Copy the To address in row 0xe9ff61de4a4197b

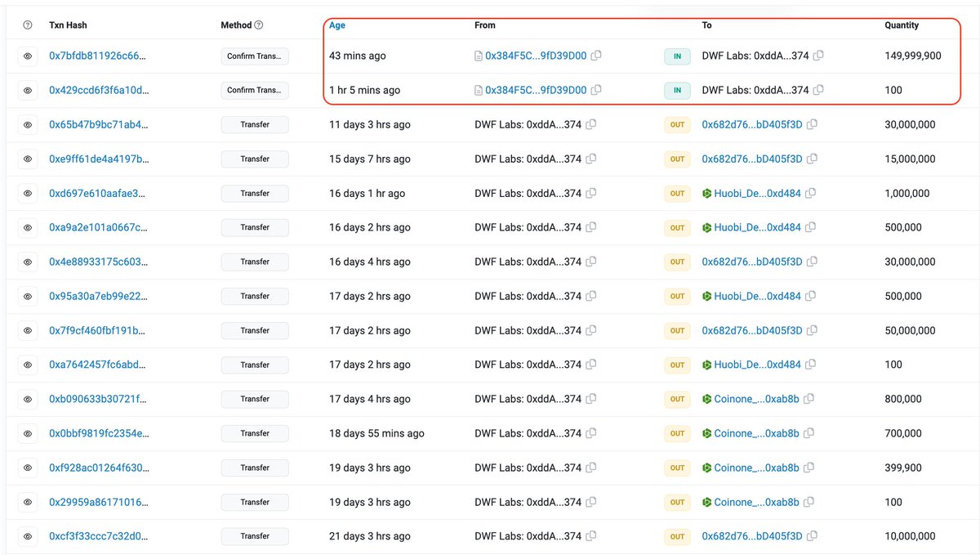[x=812, y=159]
